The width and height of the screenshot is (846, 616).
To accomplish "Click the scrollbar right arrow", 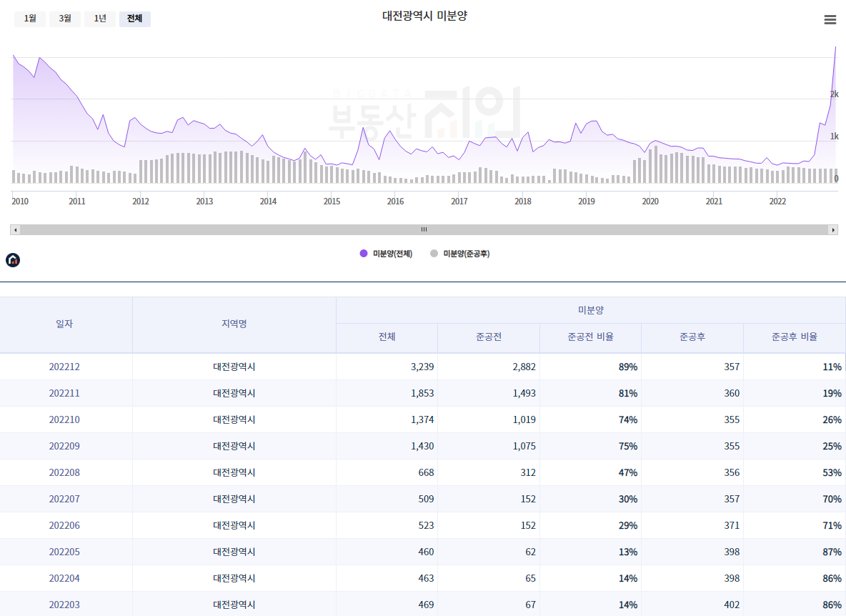I will pos(833,230).
